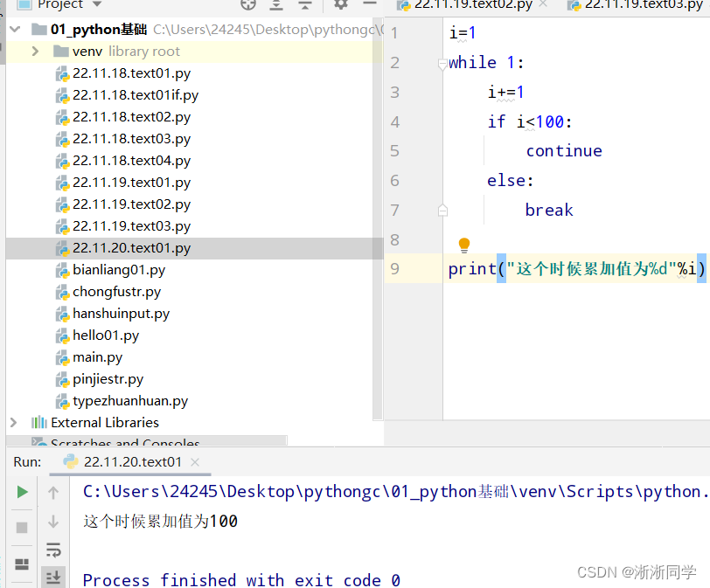Click the green Rerun button
Screen dimensions: 710x588
(x=22, y=492)
